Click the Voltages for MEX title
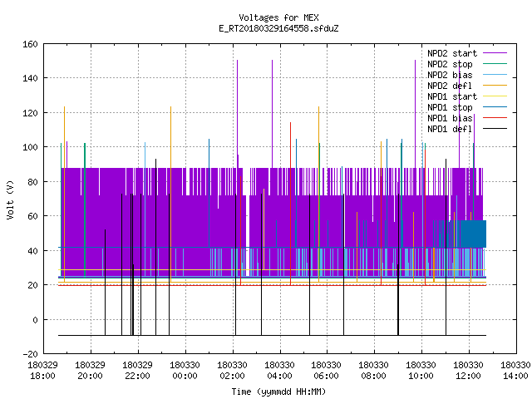 point(278,17)
